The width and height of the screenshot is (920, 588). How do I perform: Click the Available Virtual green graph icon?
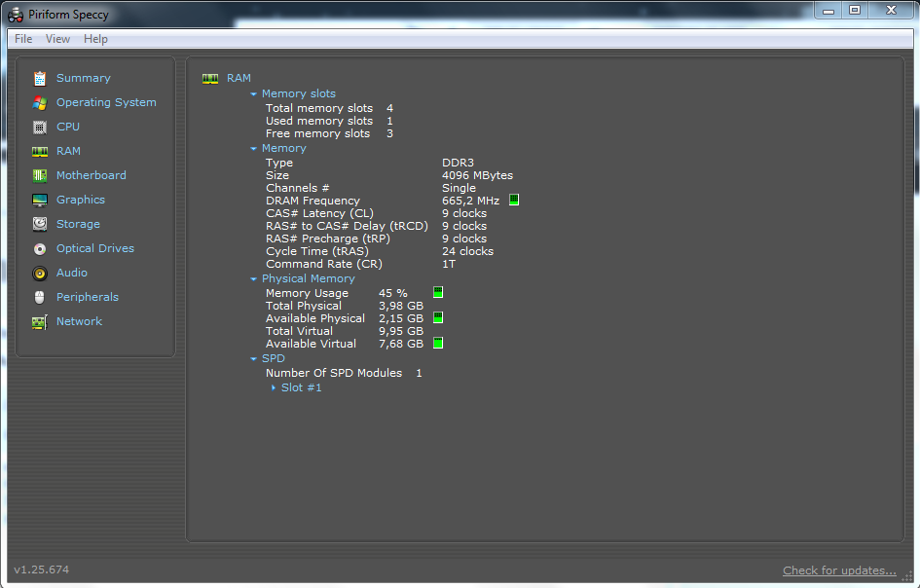(438, 343)
